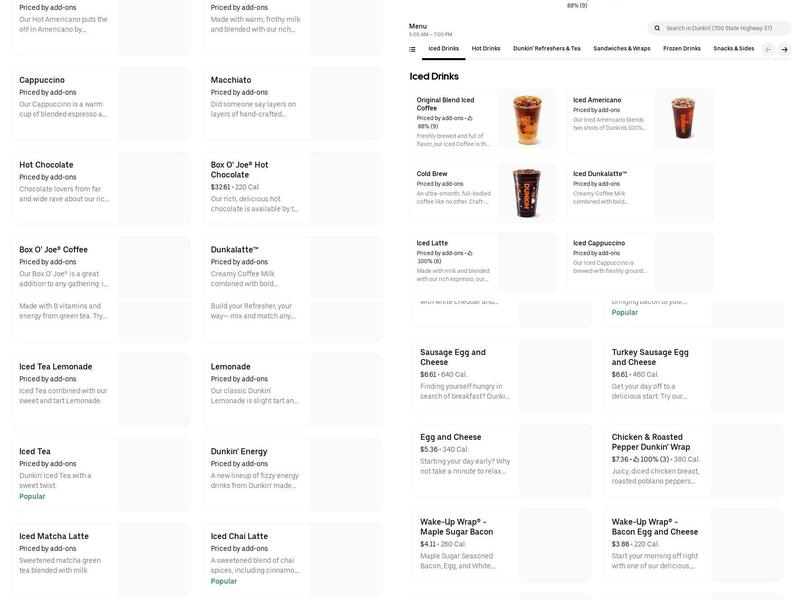Select Wake-Up Wrap® - Bacon Egg and Cheese
The width and height of the screenshot is (800, 600).
pos(693,545)
